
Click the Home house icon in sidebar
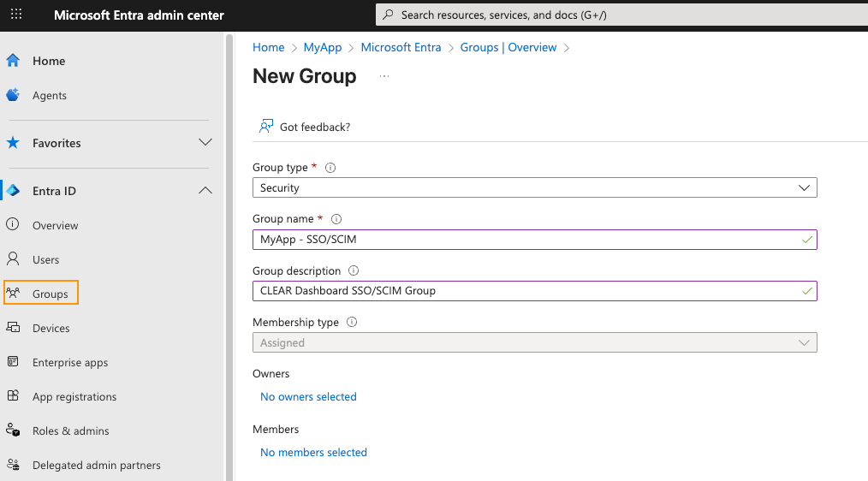[x=13, y=60]
